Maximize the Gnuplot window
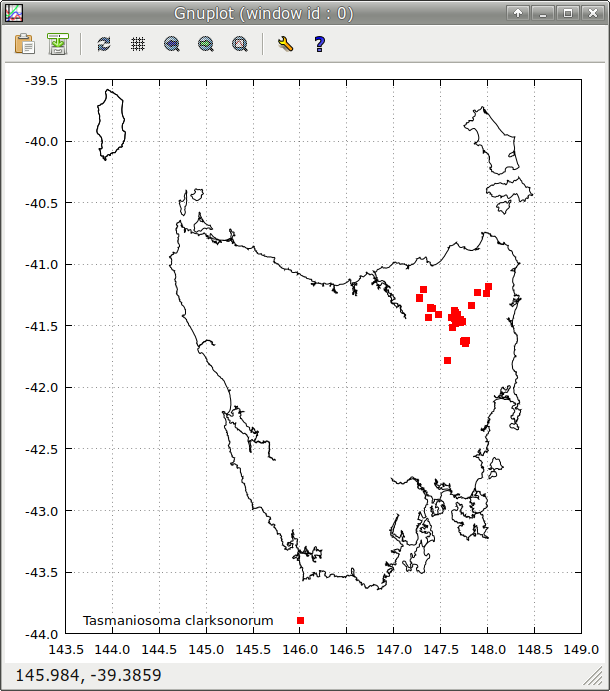This screenshot has width=610, height=691. (x=568, y=13)
